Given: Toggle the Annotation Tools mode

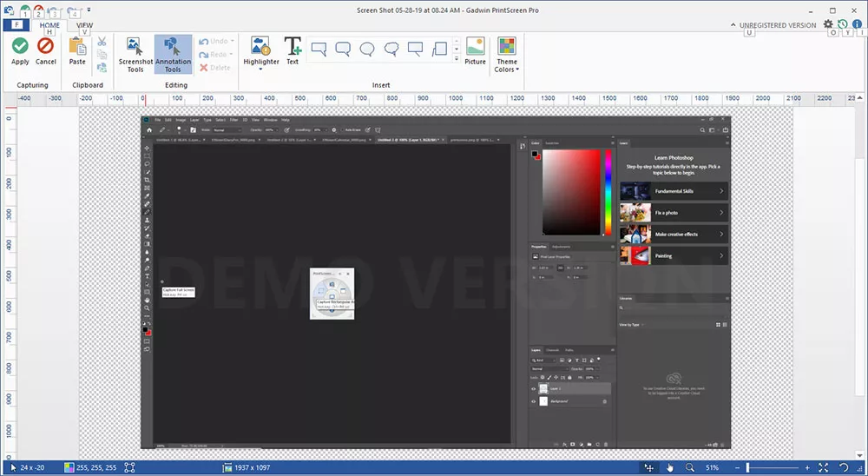Looking at the screenshot, I should [173, 55].
